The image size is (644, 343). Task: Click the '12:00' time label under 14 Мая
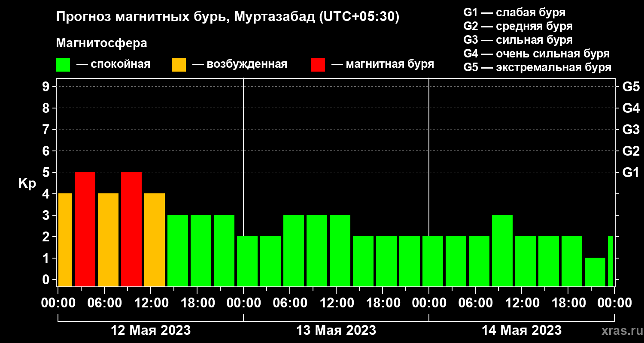(x=522, y=303)
